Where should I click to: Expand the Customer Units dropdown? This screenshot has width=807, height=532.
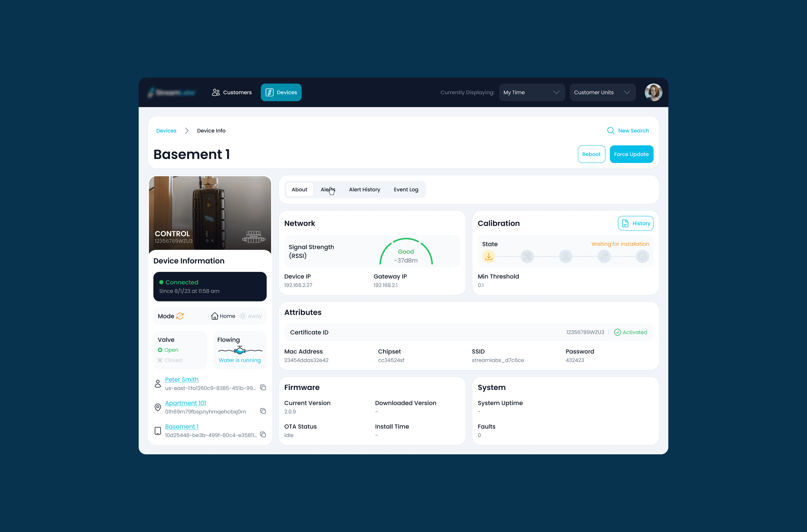pos(602,92)
